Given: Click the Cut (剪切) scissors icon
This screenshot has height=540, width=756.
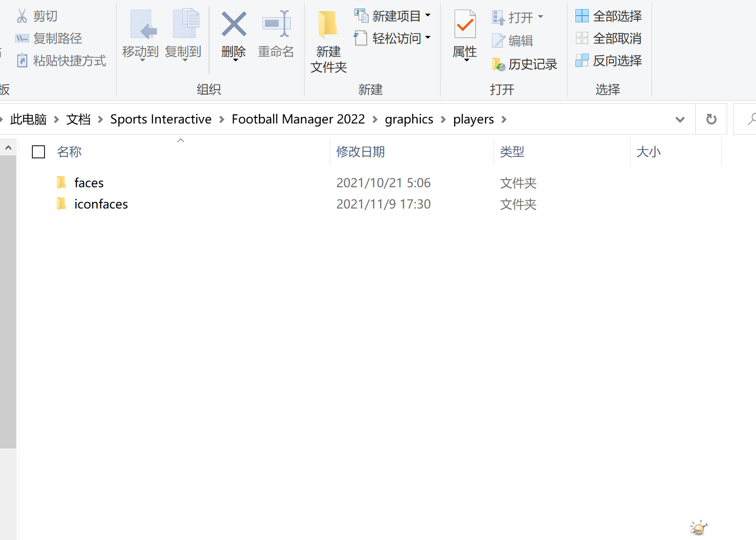Looking at the screenshot, I should pos(22,16).
